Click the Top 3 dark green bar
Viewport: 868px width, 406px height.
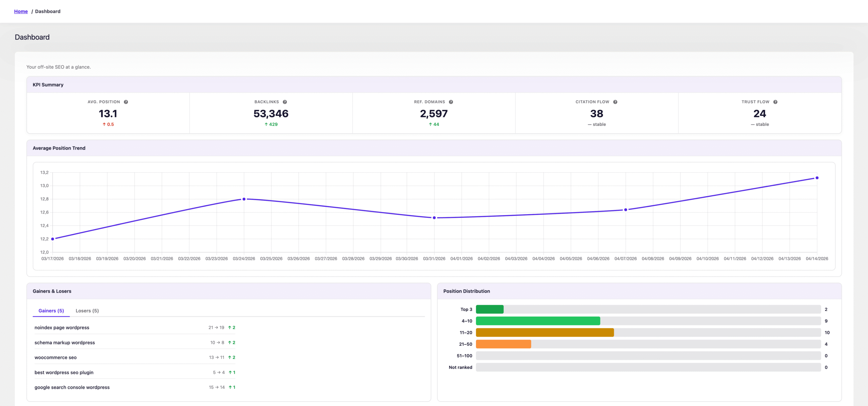coord(490,309)
